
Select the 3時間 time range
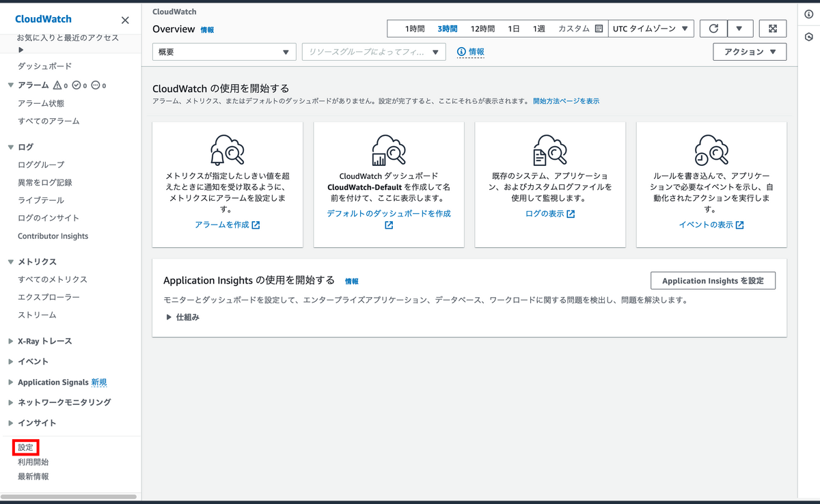(x=448, y=29)
